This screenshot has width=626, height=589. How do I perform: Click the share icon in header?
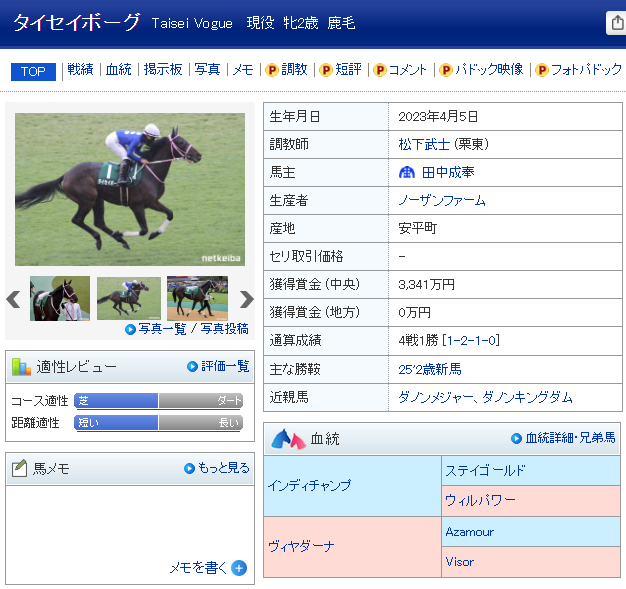[x=616, y=23]
